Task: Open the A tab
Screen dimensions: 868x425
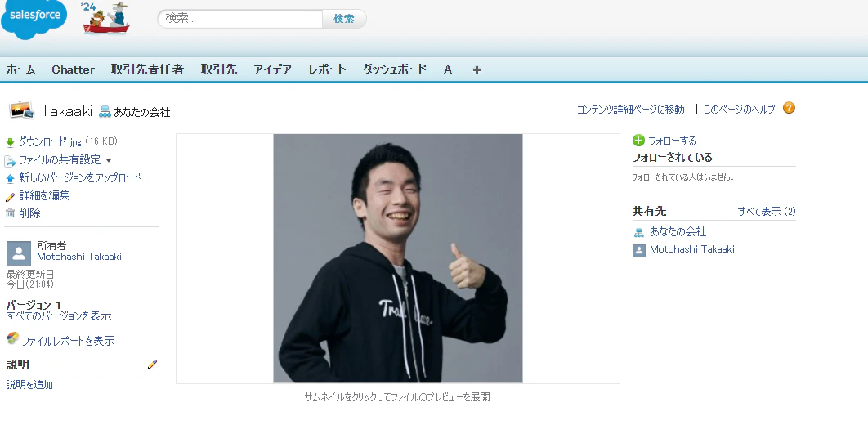Action: pos(448,69)
